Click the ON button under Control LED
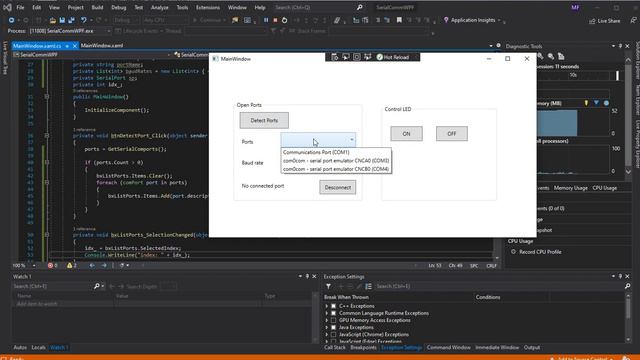This screenshot has width=640, height=360. point(407,133)
